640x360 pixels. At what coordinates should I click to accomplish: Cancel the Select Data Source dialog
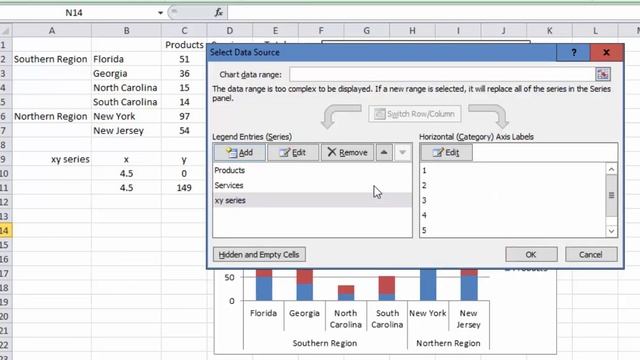[x=591, y=254]
